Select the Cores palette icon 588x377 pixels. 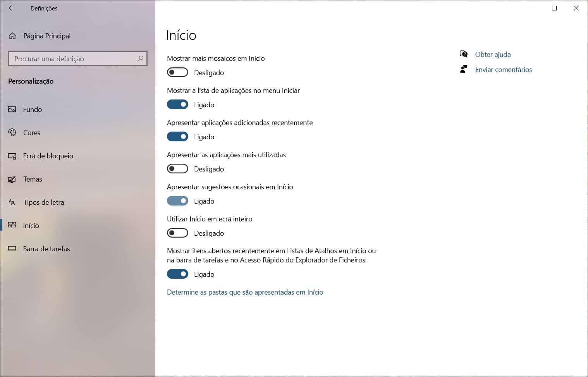12,133
